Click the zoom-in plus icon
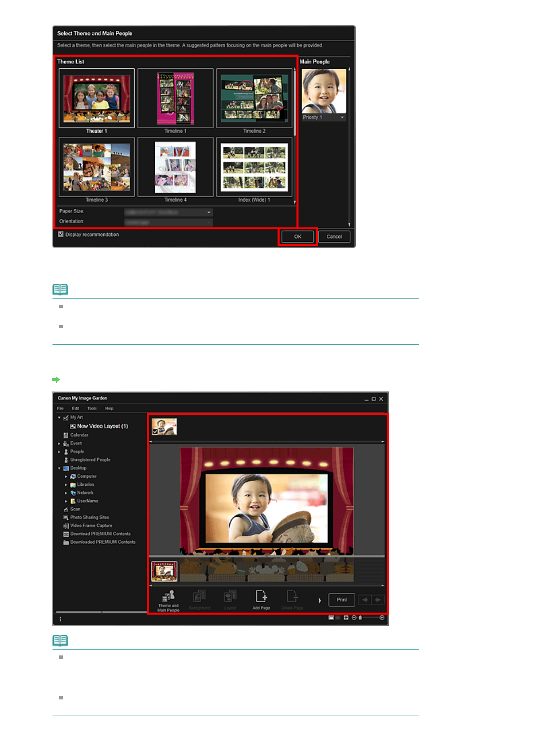Screen dimensions: 534x756 coord(382,618)
